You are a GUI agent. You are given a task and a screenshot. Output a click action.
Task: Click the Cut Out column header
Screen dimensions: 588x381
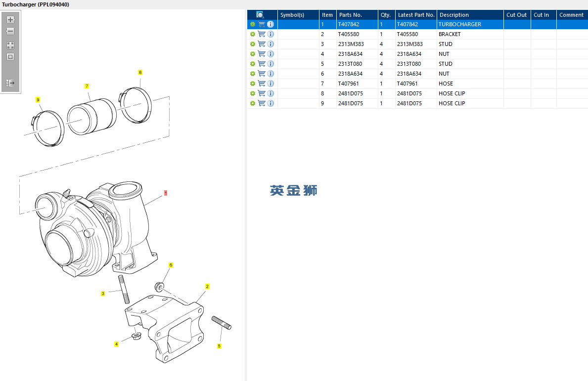[517, 15]
